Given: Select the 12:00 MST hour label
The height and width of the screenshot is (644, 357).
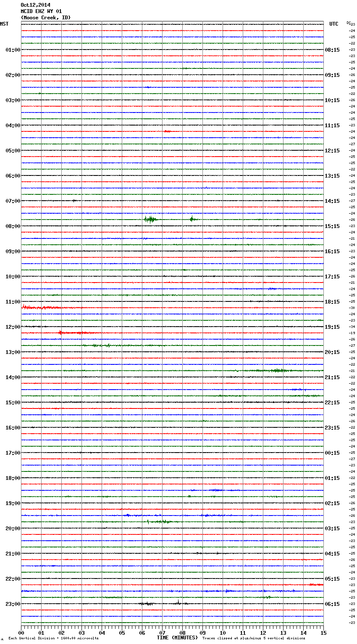Looking at the screenshot, I should pyautogui.click(x=13, y=327).
